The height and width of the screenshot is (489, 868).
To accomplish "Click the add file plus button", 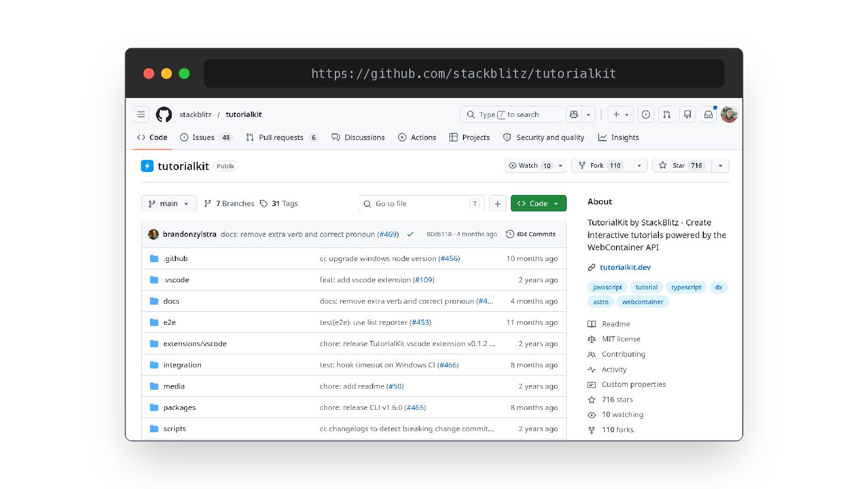I will 498,204.
